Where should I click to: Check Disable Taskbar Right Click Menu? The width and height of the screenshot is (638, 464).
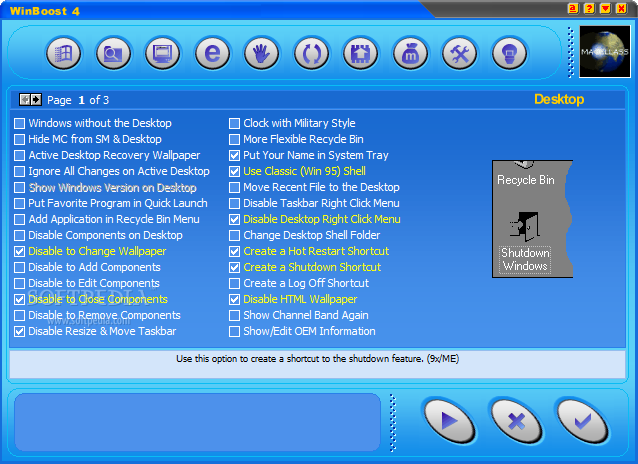[234, 203]
